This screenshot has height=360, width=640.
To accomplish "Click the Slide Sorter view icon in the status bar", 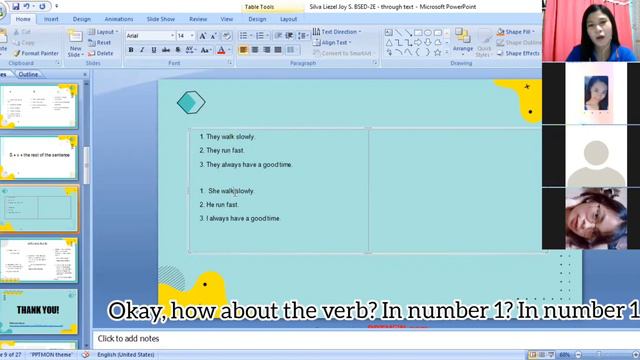I will pyautogui.click(x=542, y=355).
